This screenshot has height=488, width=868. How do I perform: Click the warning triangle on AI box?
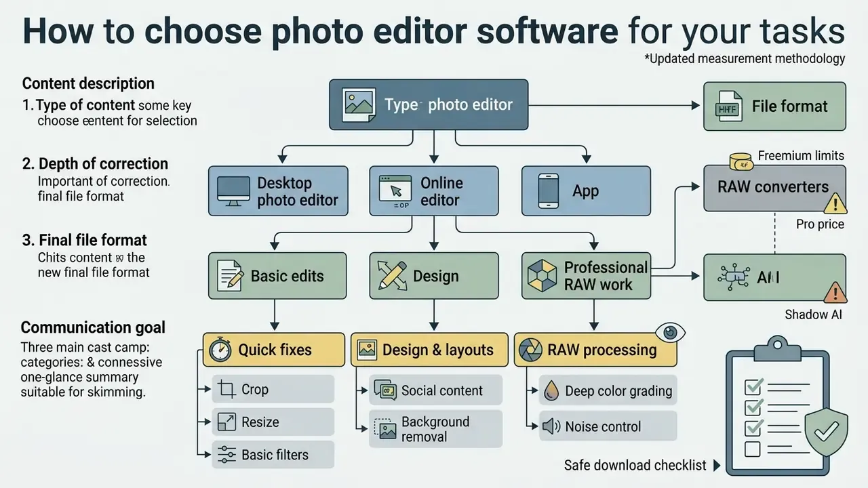pyautogui.click(x=835, y=292)
